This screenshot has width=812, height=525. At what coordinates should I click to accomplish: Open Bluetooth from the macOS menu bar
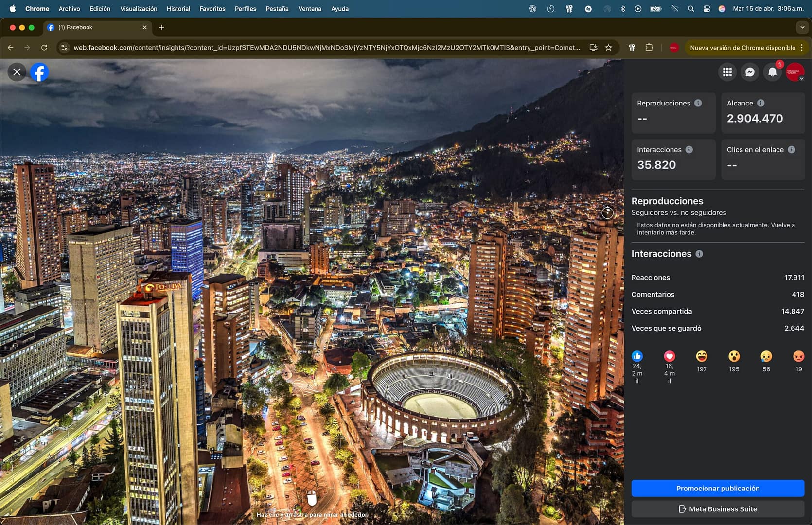(x=623, y=8)
